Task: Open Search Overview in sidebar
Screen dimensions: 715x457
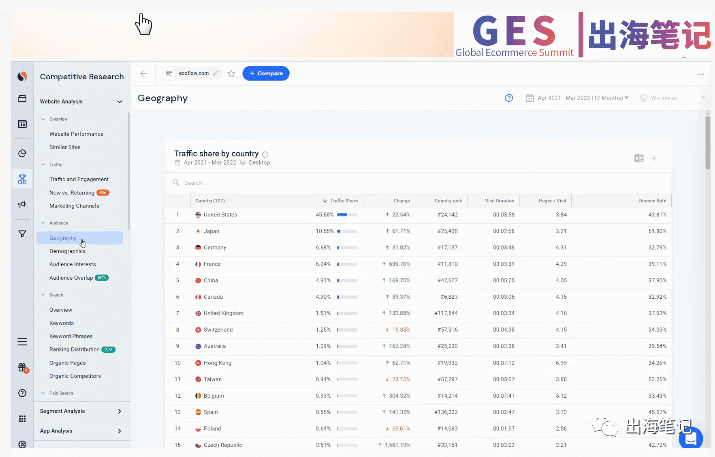Action: (x=61, y=310)
